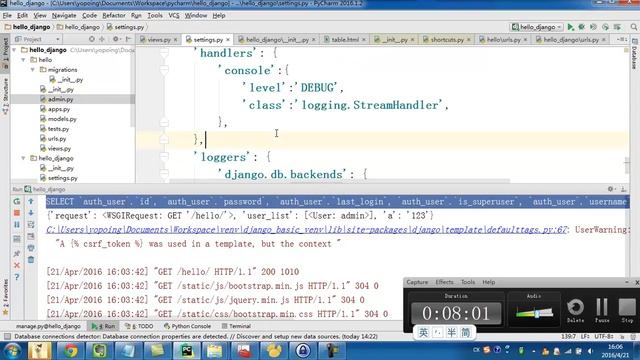The height and width of the screenshot is (360, 640).
Task: Clear all Run console output
Action: (x=31, y=260)
